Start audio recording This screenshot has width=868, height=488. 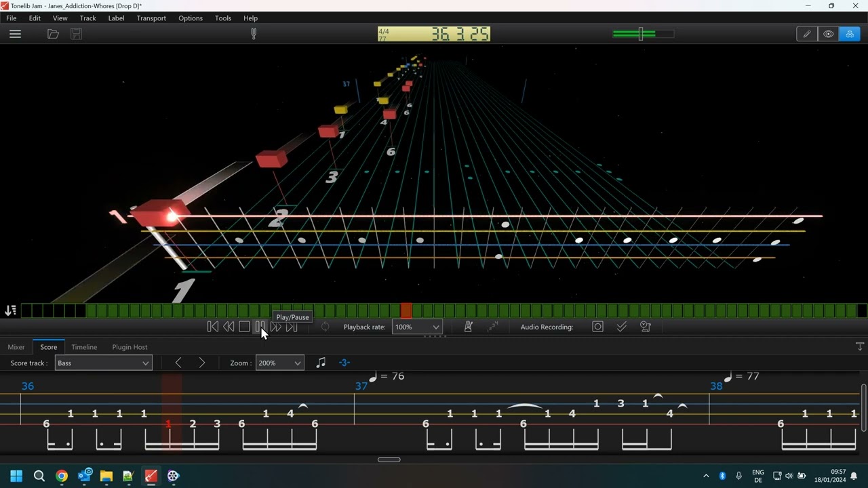tap(597, 327)
